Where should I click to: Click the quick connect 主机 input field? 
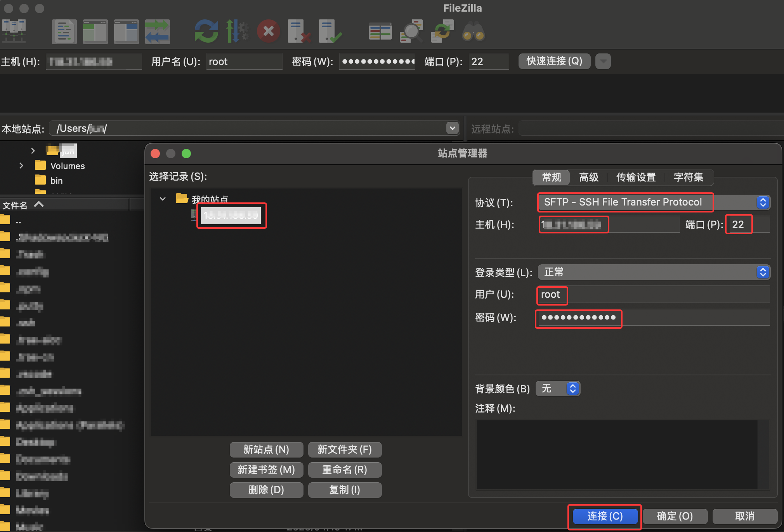[94, 62]
